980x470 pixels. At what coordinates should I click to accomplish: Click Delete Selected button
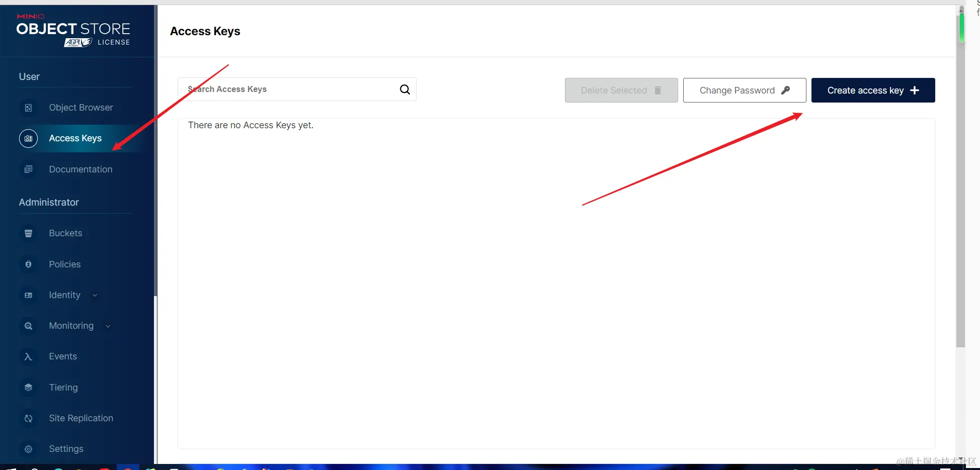point(621,90)
